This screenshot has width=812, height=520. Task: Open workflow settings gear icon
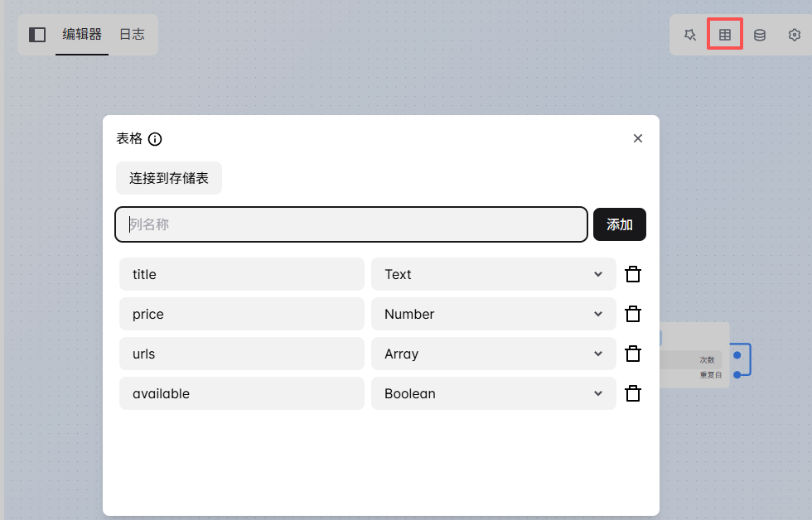click(x=794, y=35)
